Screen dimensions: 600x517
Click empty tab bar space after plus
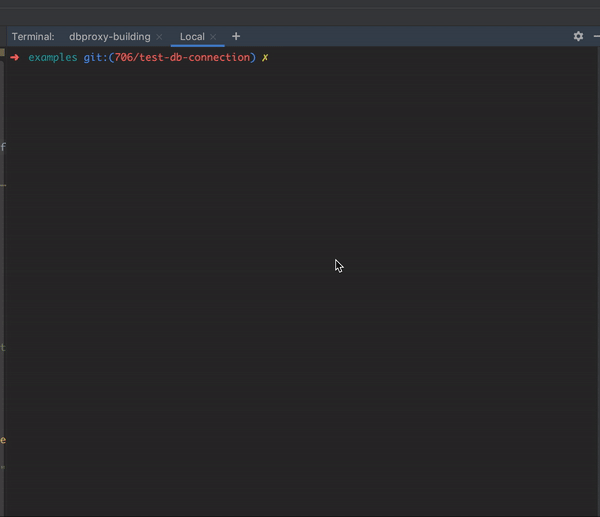(x=400, y=36)
